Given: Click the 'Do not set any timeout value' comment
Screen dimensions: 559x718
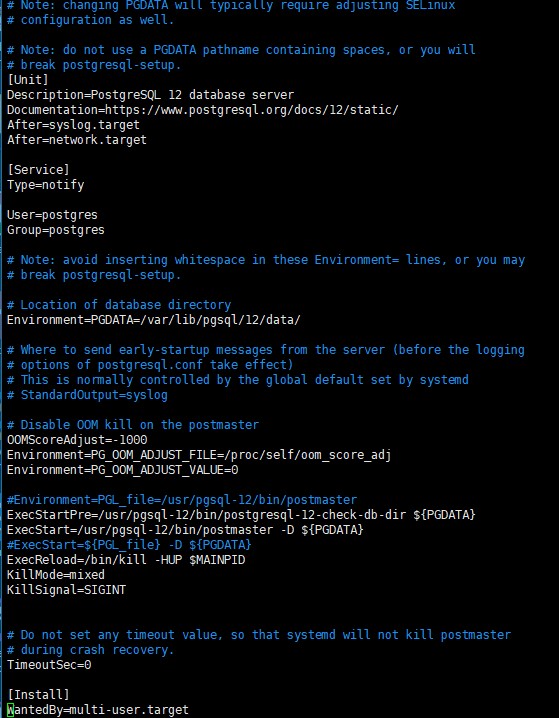Looking at the screenshot, I should click(259, 635).
